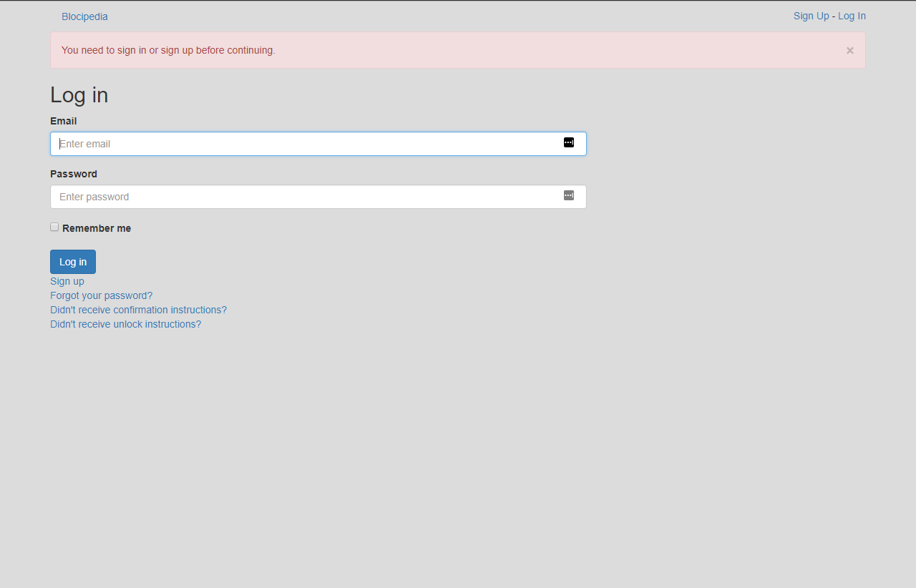The height and width of the screenshot is (588, 916).
Task: Open the Blocipedia home link
Action: click(84, 16)
